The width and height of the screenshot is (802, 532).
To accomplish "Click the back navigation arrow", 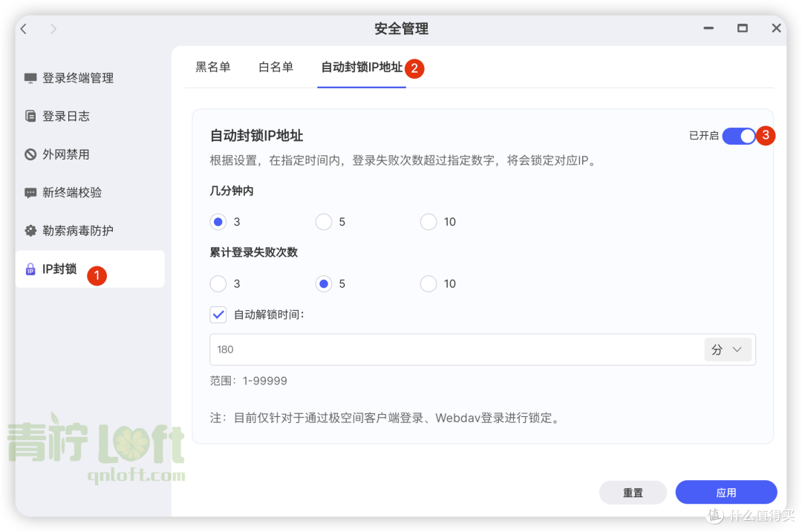I will 24,29.
